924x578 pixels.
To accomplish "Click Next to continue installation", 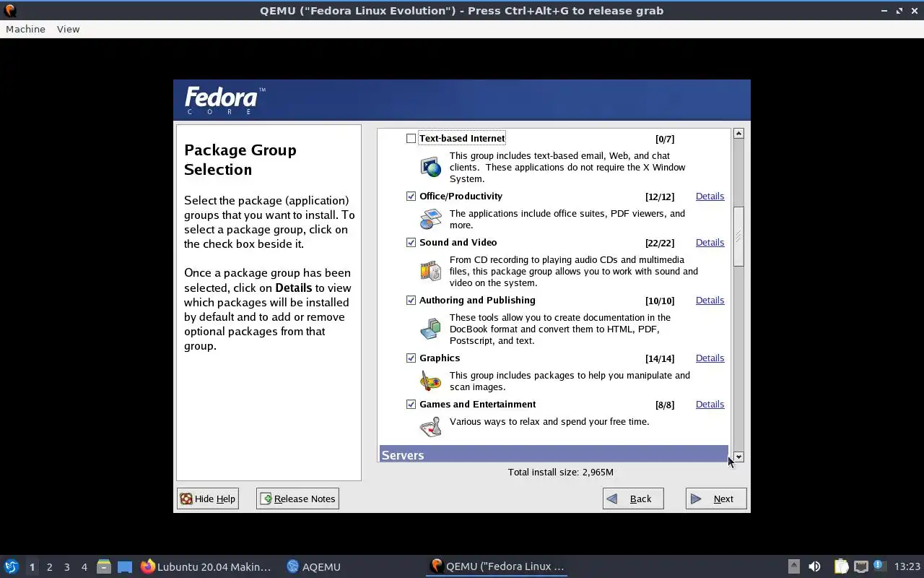I will pyautogui.click(x=716, y=499).
